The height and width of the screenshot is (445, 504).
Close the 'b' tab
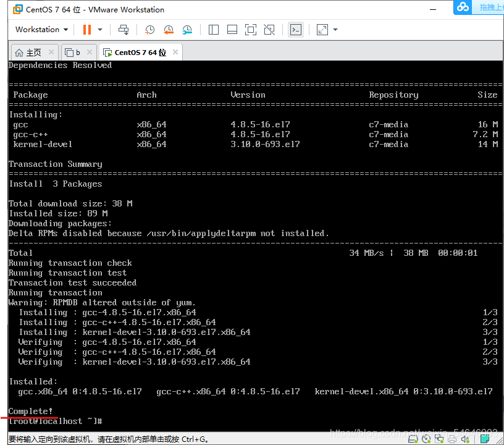tap(90, 52)
